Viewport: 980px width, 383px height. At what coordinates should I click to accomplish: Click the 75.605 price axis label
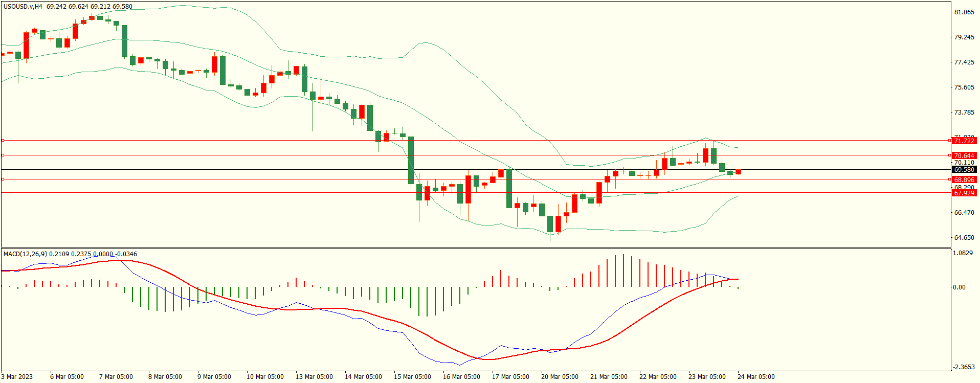(x=964, y=87)
